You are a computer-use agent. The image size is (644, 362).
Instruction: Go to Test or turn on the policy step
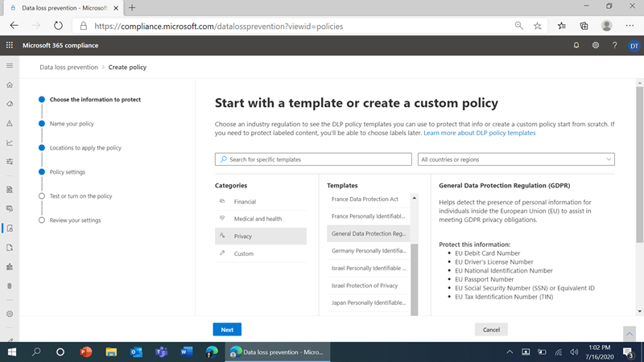81,196
